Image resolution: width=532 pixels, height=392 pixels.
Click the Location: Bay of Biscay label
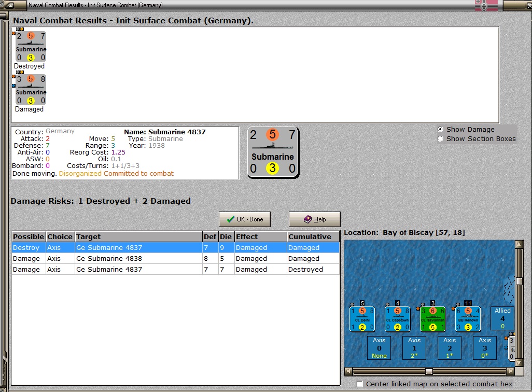point(404,233)
